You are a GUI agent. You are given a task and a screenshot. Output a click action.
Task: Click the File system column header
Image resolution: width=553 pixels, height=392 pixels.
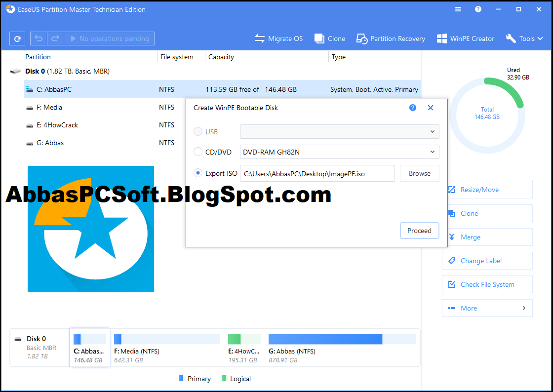(x=177, y=57)
